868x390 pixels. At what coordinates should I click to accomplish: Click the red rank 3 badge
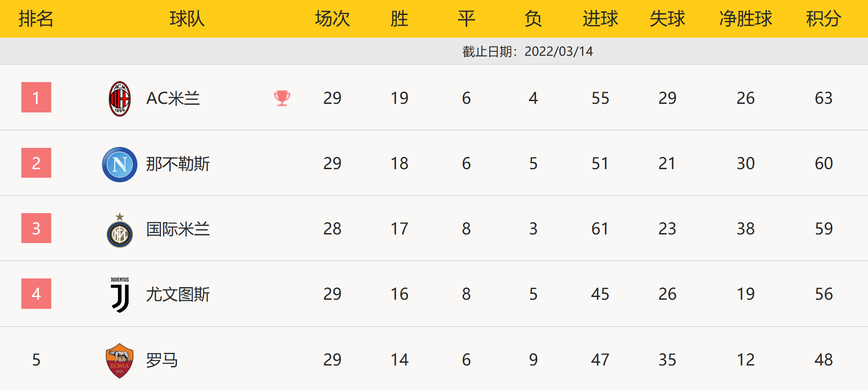[x=36, y=228]
